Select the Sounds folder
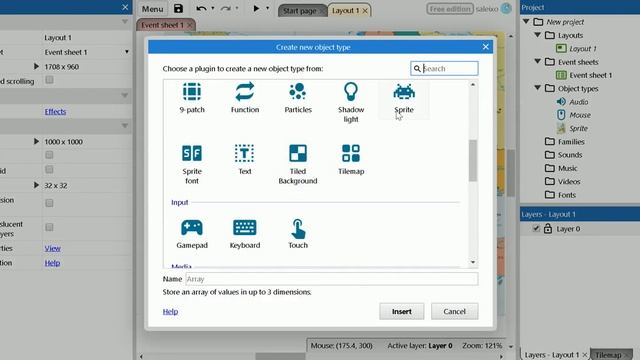This screenshot has height=360, width=640. (x=570, y=155)
